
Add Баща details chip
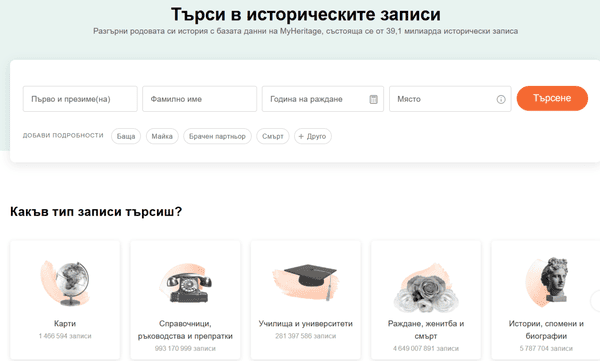(x=126, y=136)
